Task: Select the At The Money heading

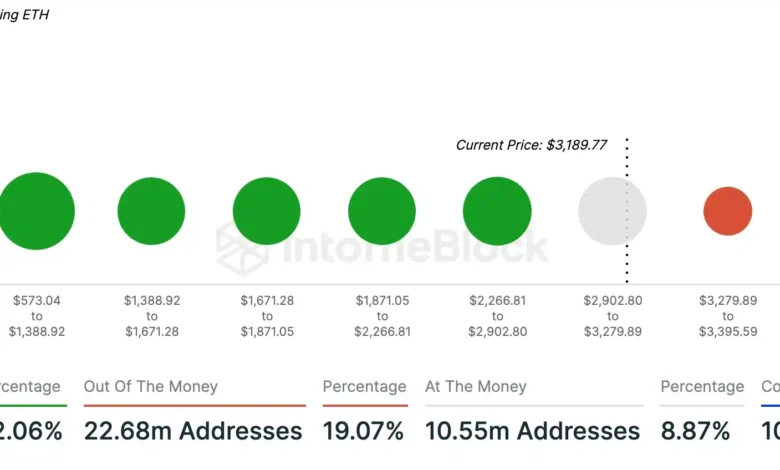Action: coord(476,386)
